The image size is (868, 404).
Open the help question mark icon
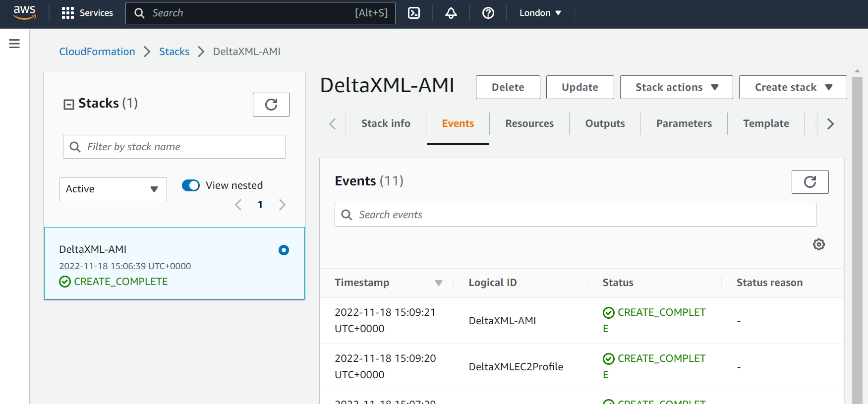(x=488, y=13)
